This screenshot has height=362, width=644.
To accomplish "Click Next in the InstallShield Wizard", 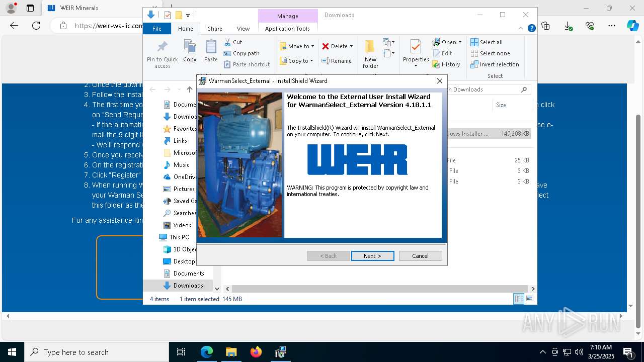I will pos(372,256).
